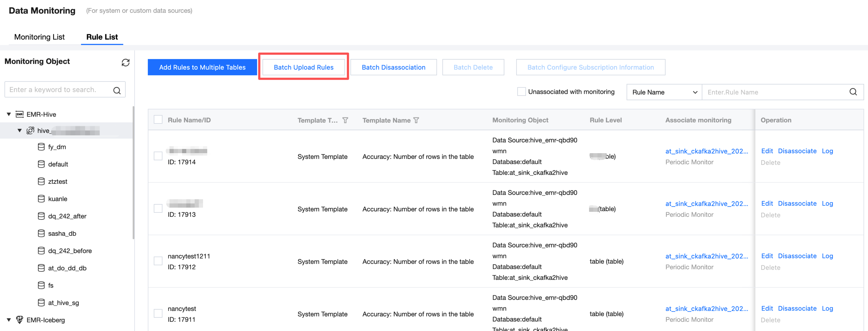The image size is (868, 331).
Task: Collapse the EMR-Hive tree node
Action: [9, 114]
